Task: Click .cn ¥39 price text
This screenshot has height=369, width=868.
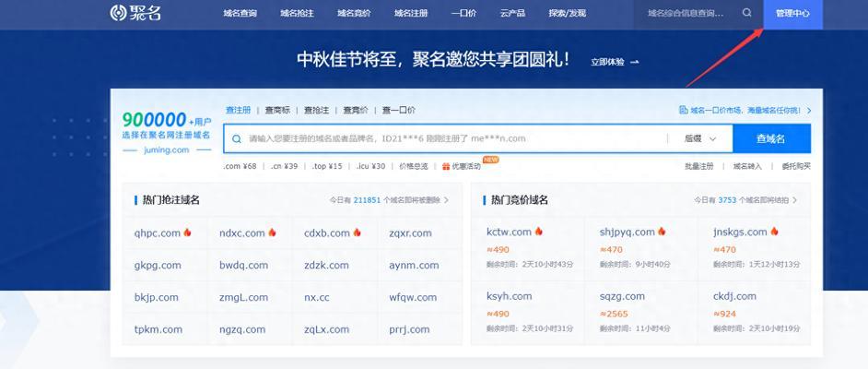Action: 284,166
